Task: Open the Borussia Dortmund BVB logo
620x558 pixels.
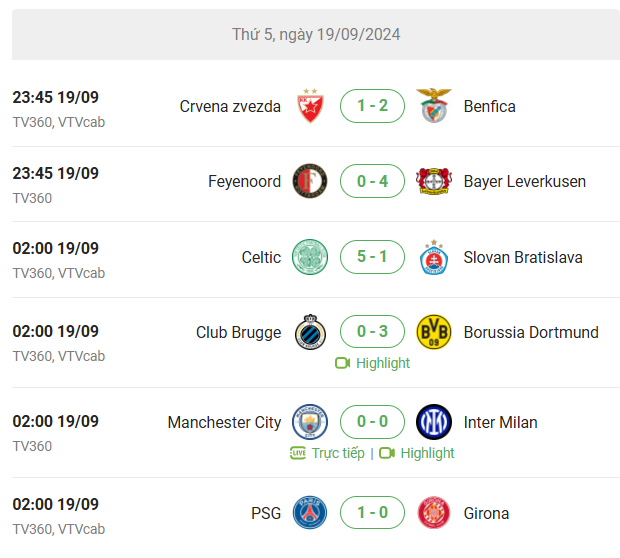Action: (434, 332)
